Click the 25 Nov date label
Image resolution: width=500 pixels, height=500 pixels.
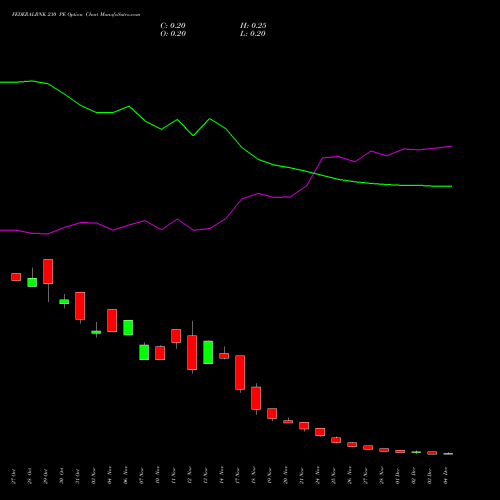coord(334,476)
